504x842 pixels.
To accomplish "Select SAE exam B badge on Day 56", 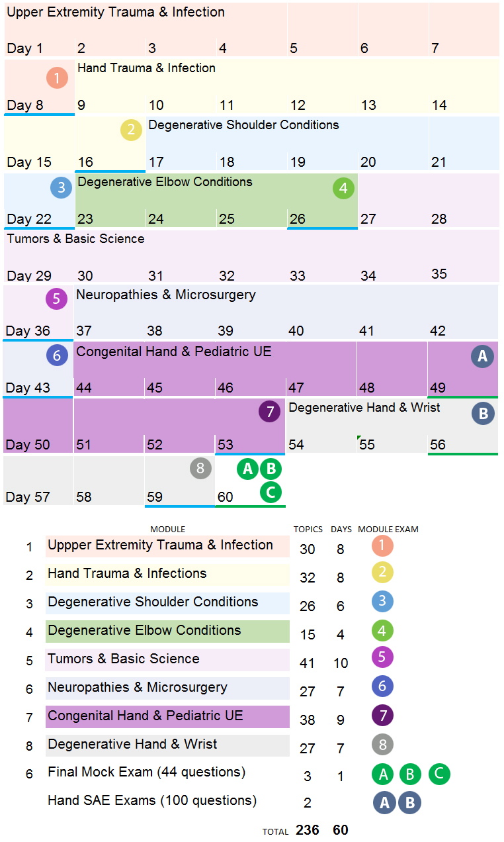I will tap(483, 414).
